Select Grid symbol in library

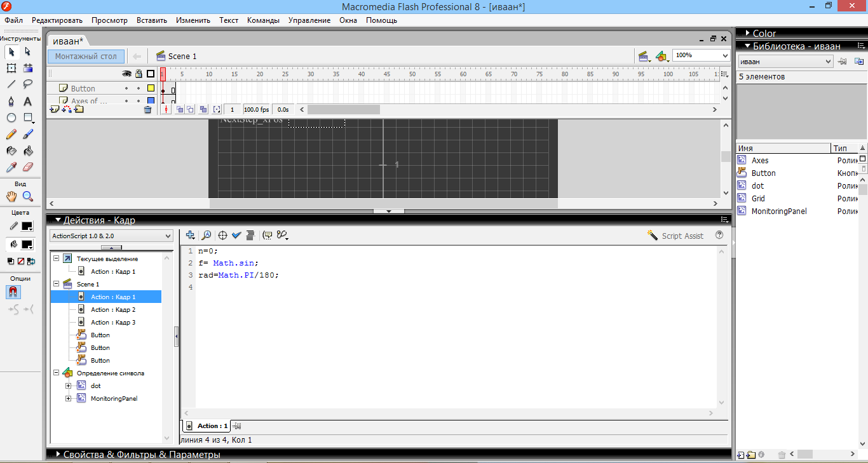coord(757,198)
